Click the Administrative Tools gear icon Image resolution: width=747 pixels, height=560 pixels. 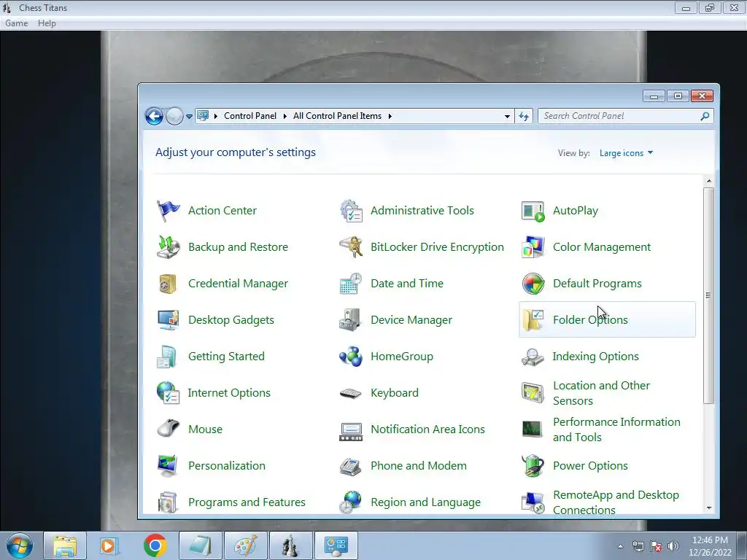pos(351,211)
